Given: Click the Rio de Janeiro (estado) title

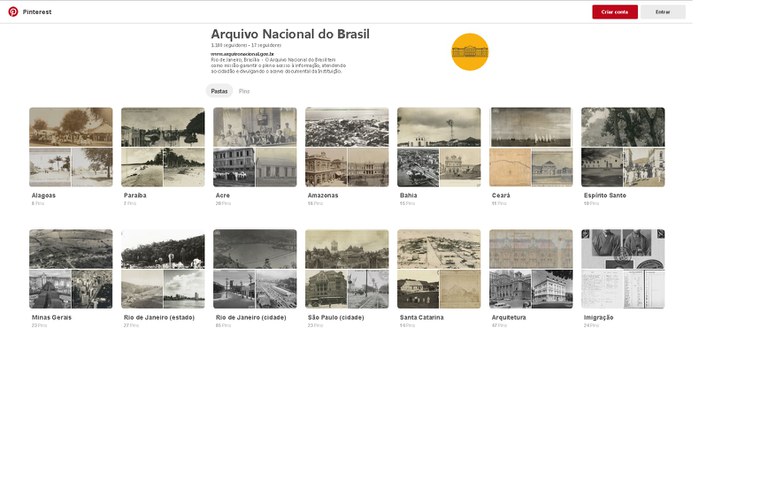Looking at the screenshot, I should pos(159,317).
